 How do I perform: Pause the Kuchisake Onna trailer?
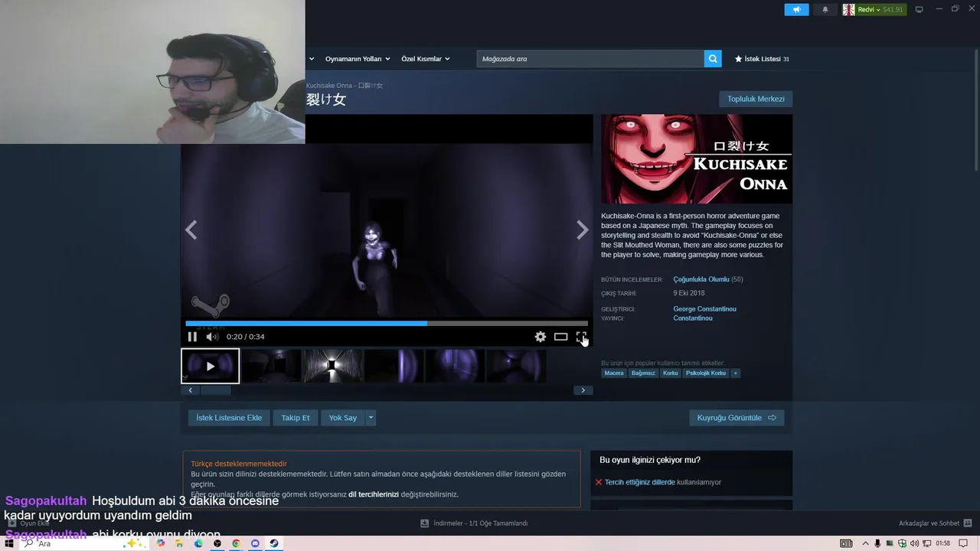coord(192,337)
